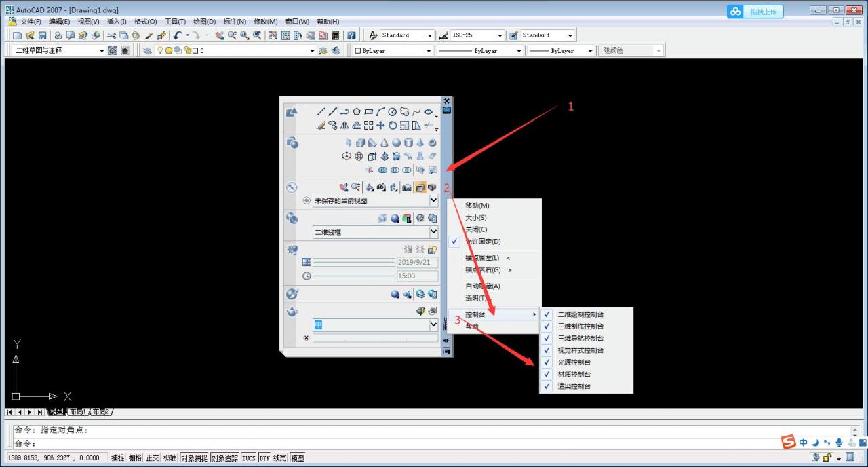Select the 3D Box tool in dashboard
This screenshot has height=467, width=868.
coord(360,143)
